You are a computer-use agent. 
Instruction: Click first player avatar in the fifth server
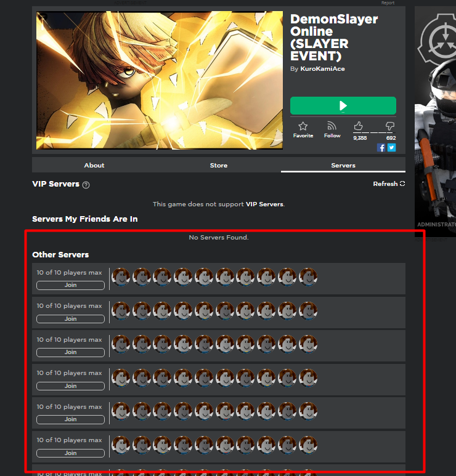pos(121,411)
